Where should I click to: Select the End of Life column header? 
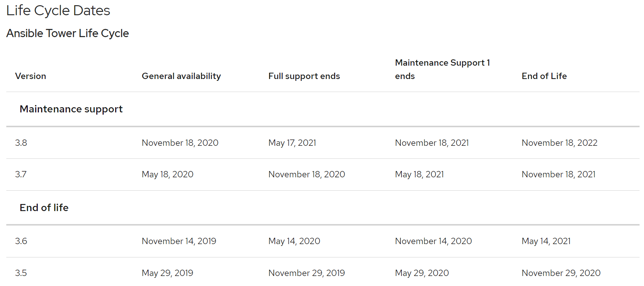point(544,76)
